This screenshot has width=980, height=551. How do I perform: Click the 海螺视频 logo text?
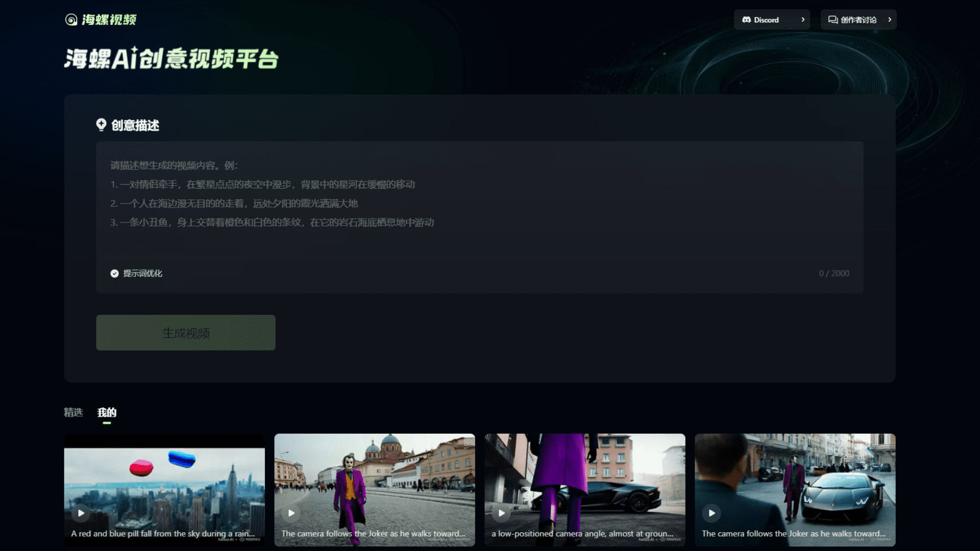(x=109, y=20)
